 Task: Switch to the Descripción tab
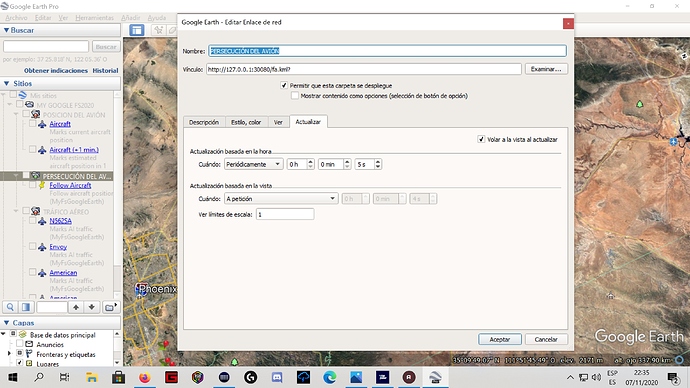click(x=204, y=122)
